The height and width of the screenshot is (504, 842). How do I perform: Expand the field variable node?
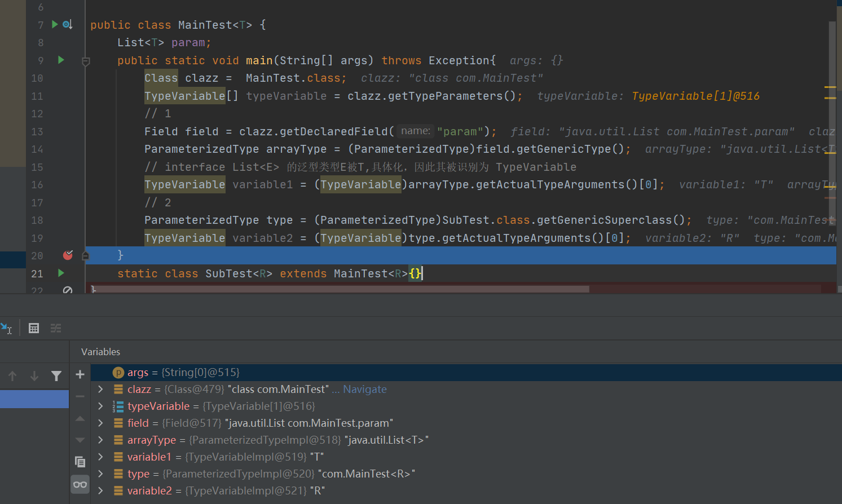[x=100, y=423]
